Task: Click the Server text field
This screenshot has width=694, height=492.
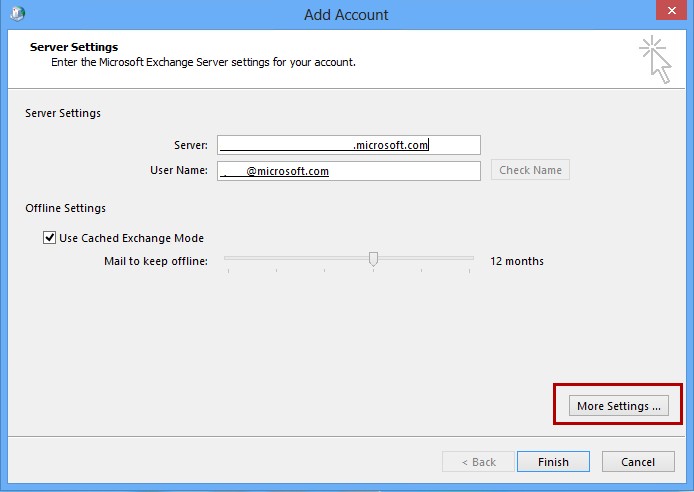Action: (349, 145)
